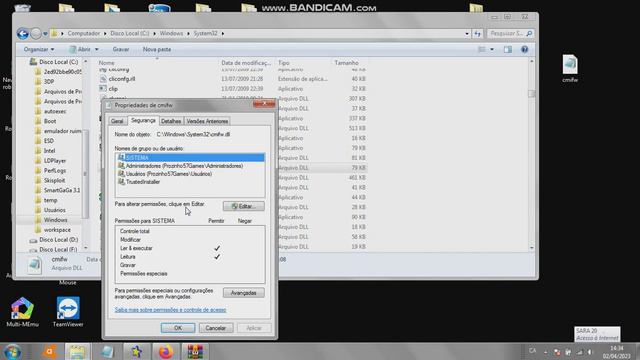Switch to the Segurança tab

pyautogui.click(x=143, y=120)
